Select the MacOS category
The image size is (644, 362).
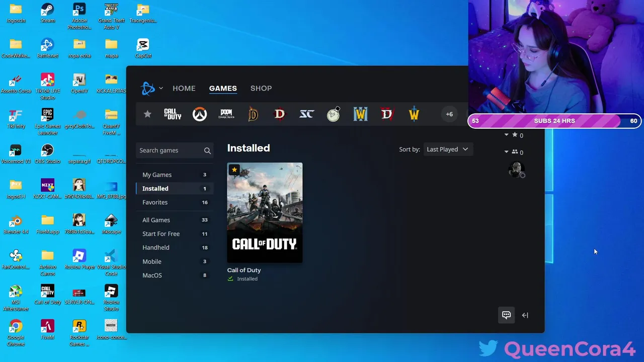click(175, 275)
